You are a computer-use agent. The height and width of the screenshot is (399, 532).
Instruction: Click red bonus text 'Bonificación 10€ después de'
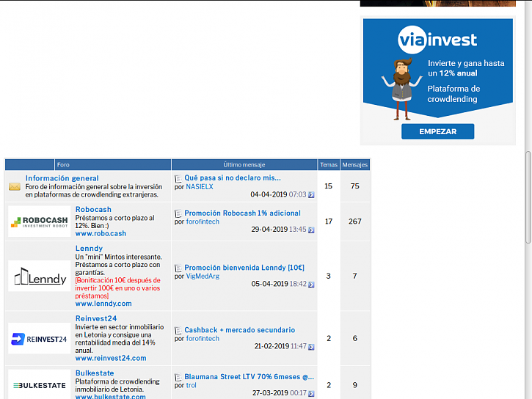117,280
